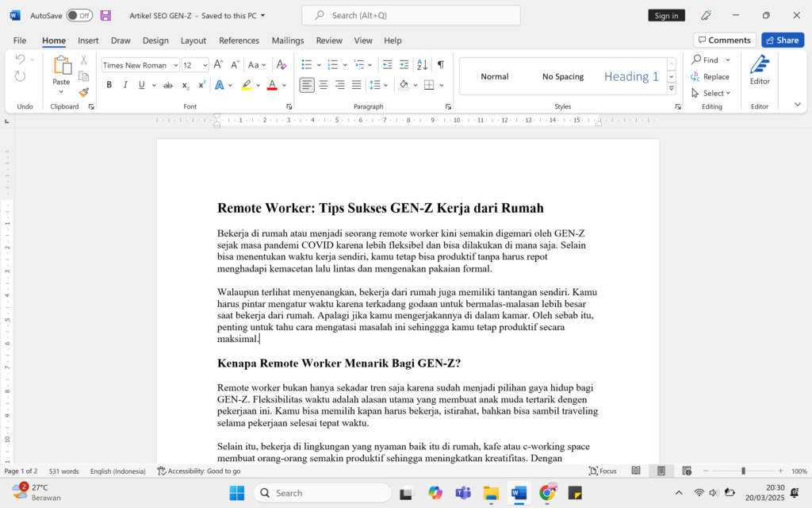This screenshot has height=508, width=812.
Task: Toggle Align Left
Action: [307, 85]
